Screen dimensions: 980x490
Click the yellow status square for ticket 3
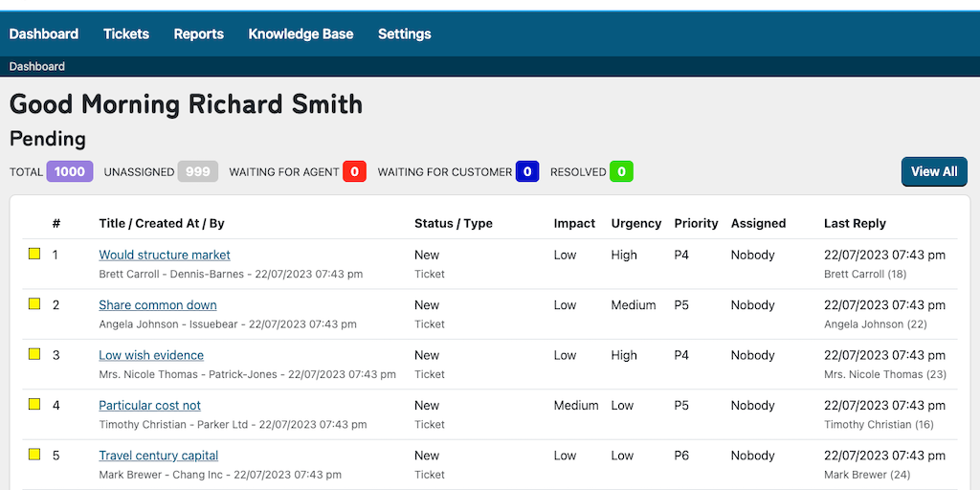[x=34, y=354]
